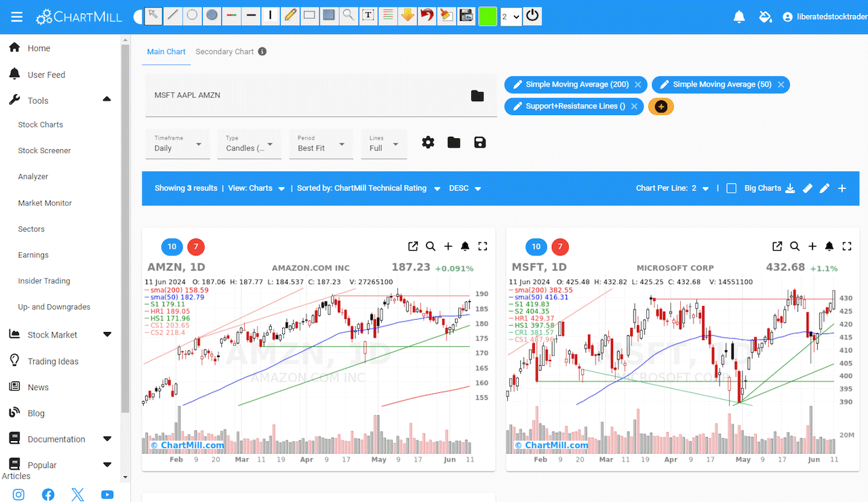868x502 pixels.
Task: Click the magnifier on MSFT chart
Action: click(x=795, y=247)
